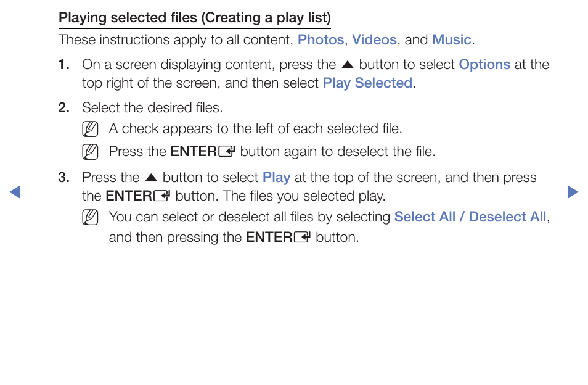Click the note icon beside 'A check appears'
Viewport: 588px width, 385px height.
[90, 129]
